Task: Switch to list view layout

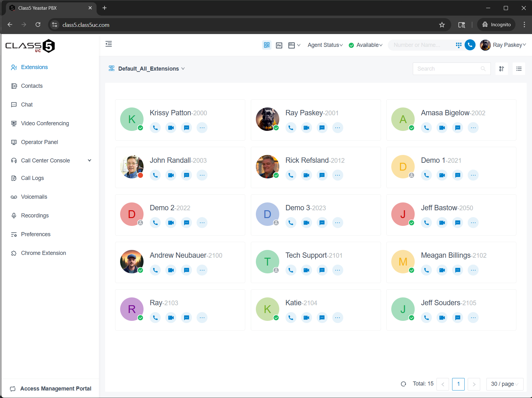Action: [x=519, y=69]
